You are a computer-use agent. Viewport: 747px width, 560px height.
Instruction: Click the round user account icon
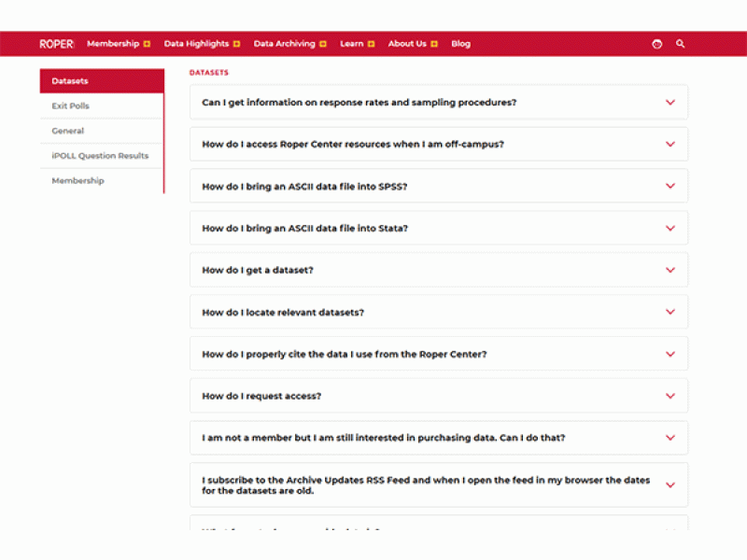(x=657, y=44)
